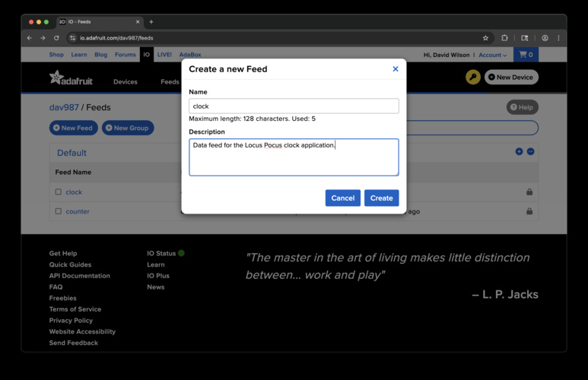Click the address bar URL
Image resolution: width=588 pixels, height=380 pixels.
point(116,38)
